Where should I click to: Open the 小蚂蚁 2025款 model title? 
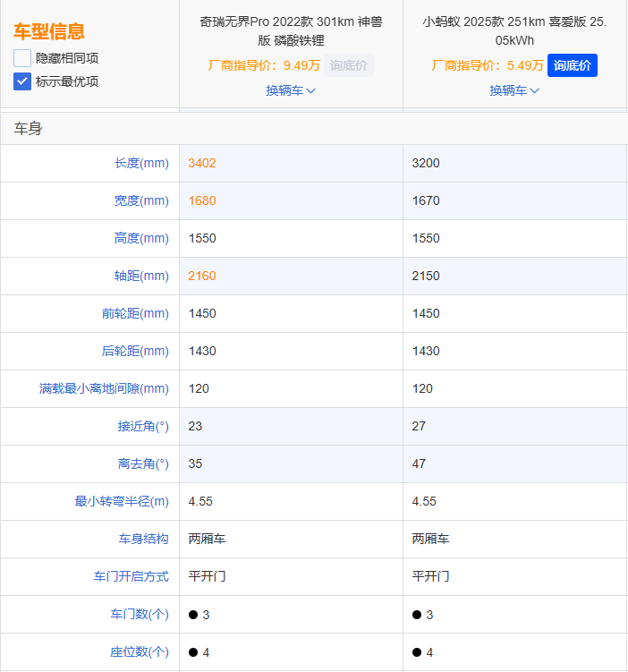coord(514,30)
